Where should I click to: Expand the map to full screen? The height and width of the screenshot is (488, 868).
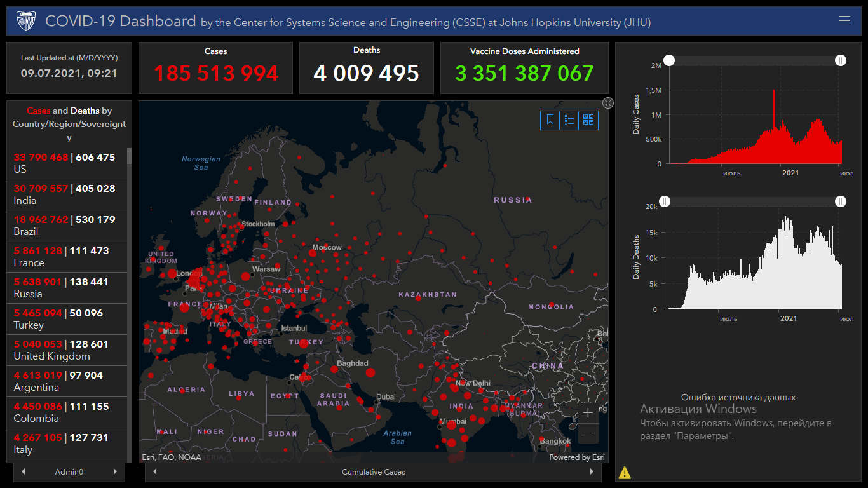608,103
